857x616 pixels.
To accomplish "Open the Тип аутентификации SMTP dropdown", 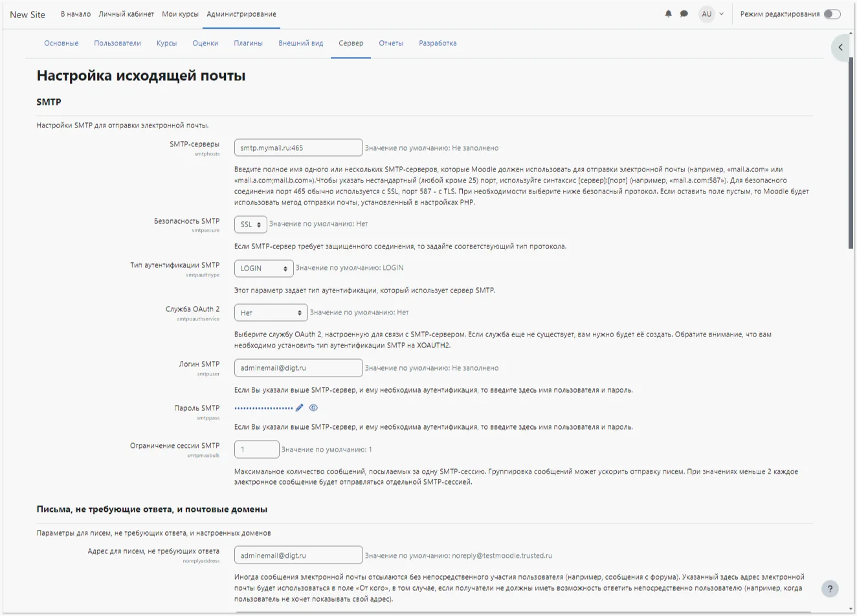I will [x=263, y=269].
